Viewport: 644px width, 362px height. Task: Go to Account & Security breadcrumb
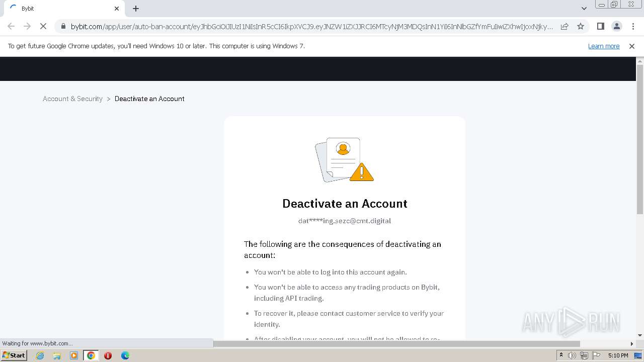[72, 99]
